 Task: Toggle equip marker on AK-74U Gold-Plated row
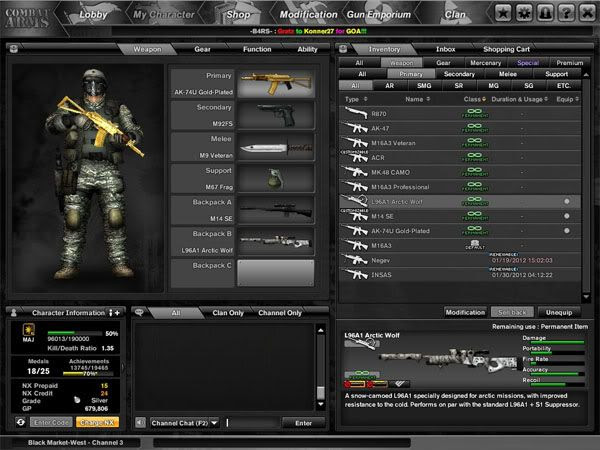566,230
